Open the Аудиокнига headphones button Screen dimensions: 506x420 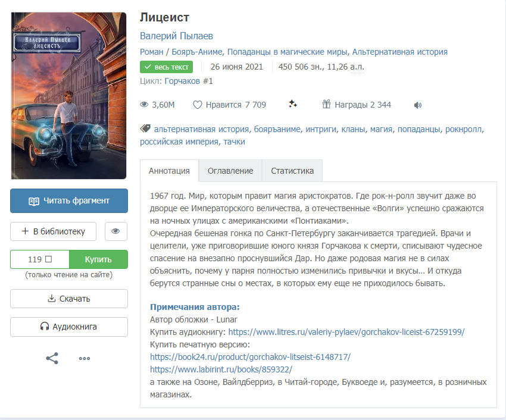click(69, 327)
